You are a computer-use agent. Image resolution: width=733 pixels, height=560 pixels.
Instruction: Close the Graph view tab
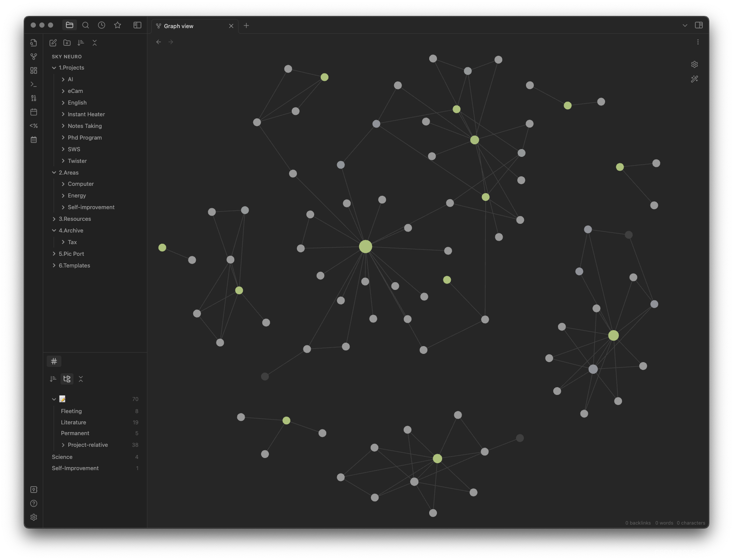[231, 26]
